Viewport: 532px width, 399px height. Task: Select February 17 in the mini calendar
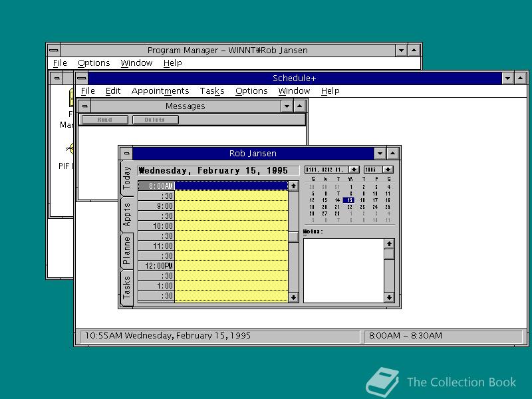(x=375, y=200)
